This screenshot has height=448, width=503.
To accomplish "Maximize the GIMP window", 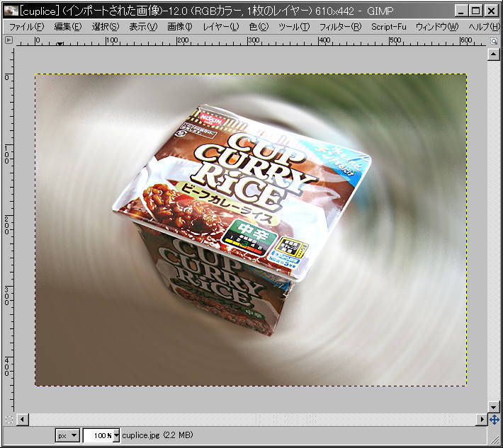I will point(476,11).
